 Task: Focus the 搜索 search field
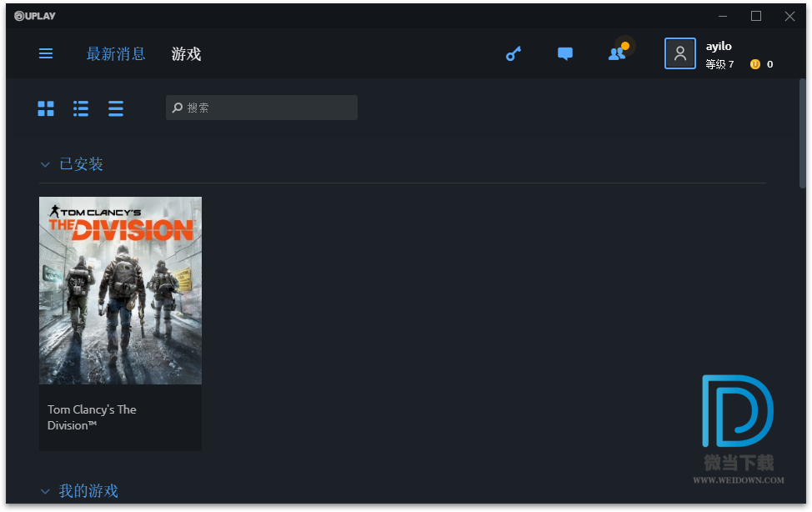pos(262,108)
